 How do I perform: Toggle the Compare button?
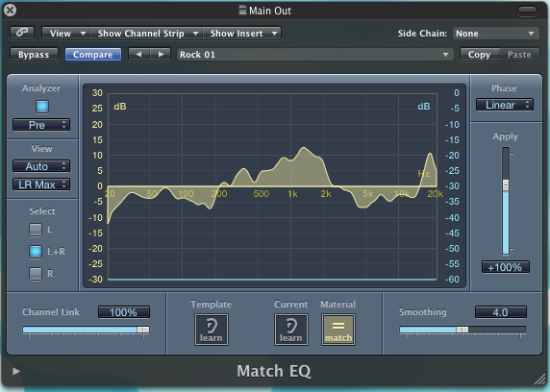[93, 55]
